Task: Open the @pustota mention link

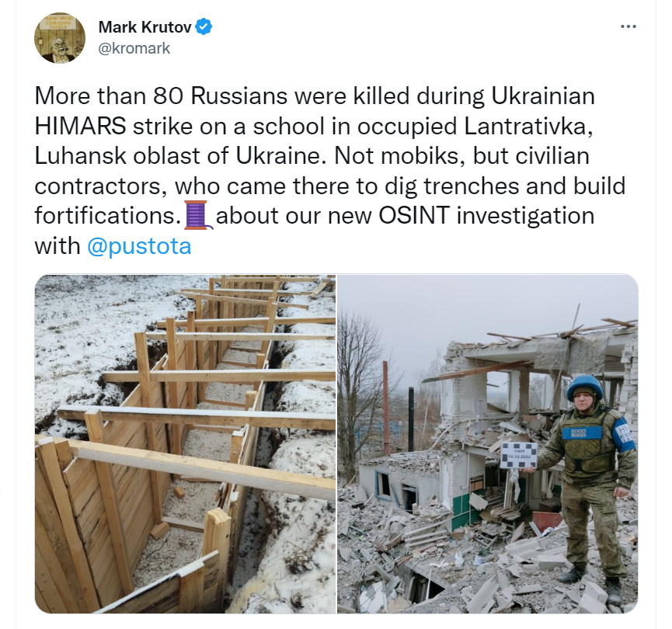Action: coord(139,246)
